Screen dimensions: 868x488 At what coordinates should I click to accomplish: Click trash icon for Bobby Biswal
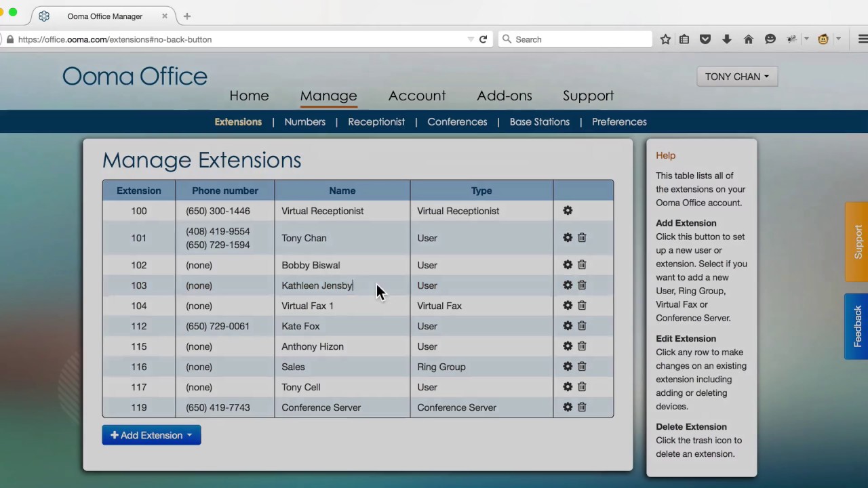[x=582, y=265]
